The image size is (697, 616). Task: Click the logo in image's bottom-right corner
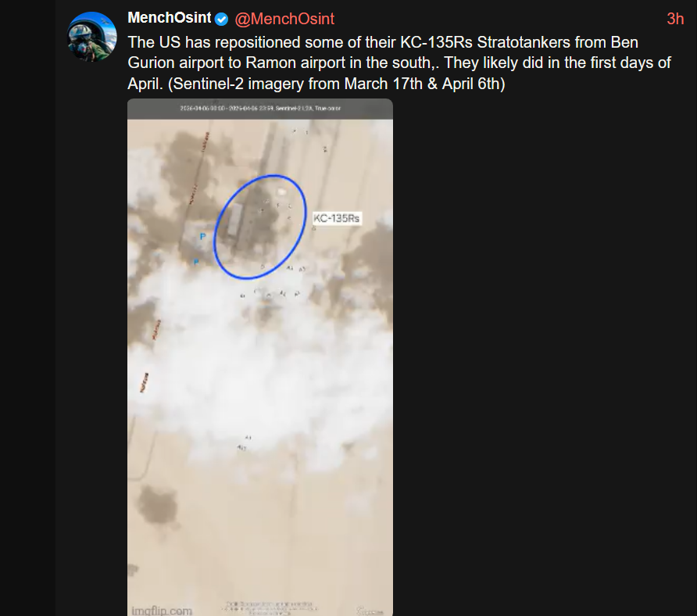(370, 611)
